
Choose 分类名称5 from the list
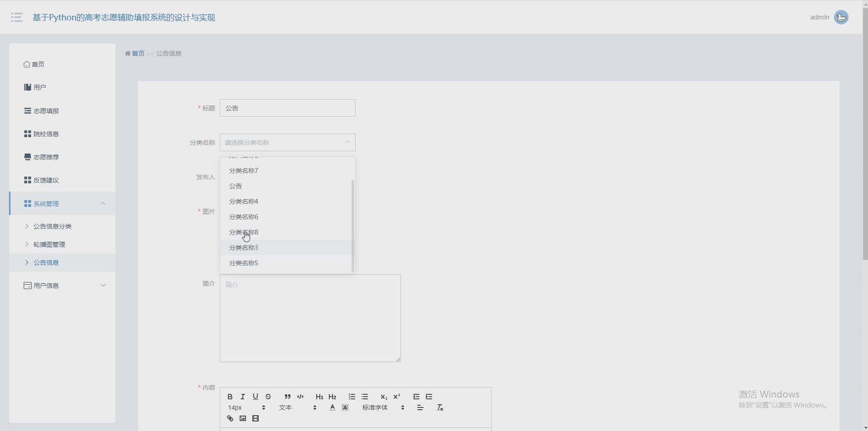point(286,263)
